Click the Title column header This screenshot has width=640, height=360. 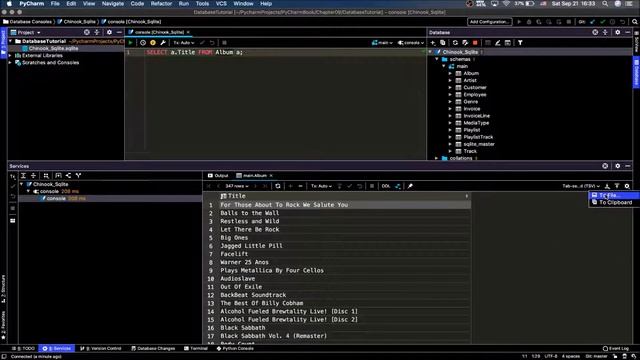pyautogui.click(x=345, y=196)
